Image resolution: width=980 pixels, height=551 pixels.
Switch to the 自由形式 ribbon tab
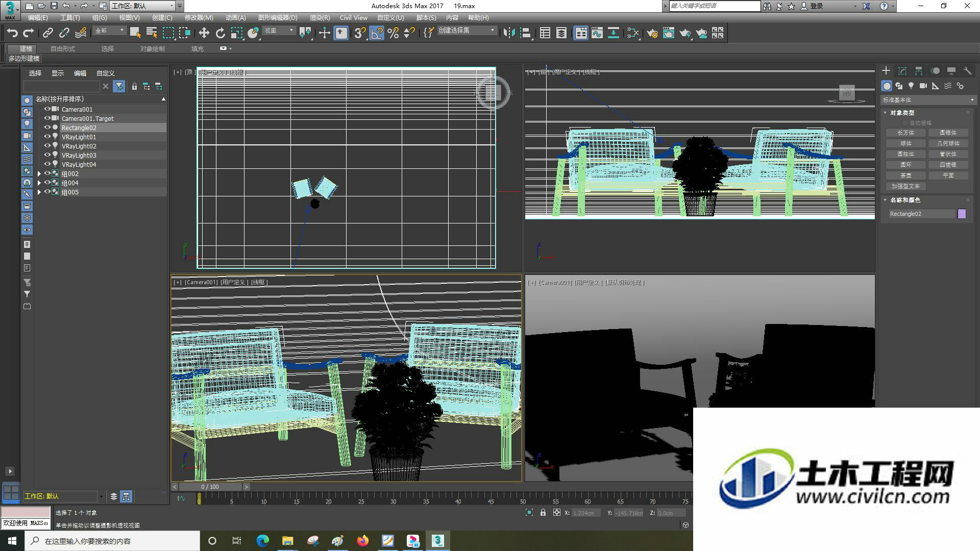pos(63,49)
